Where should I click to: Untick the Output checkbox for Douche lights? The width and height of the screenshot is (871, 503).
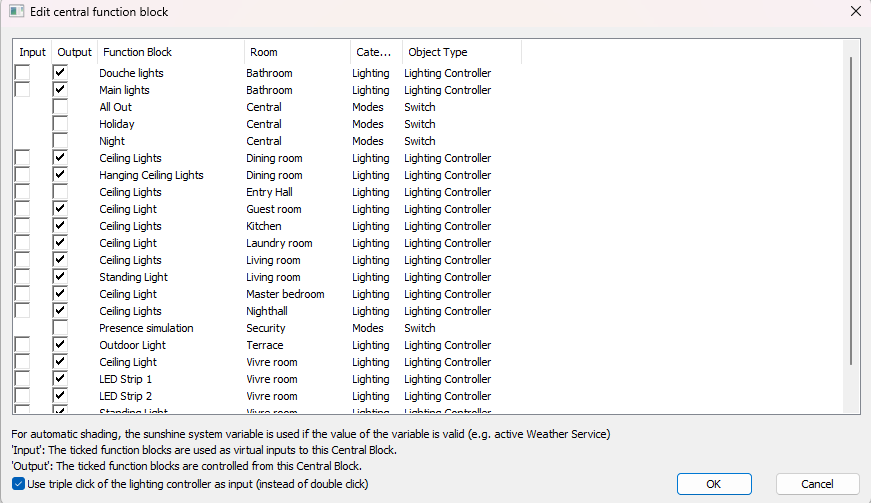point(60,73)
